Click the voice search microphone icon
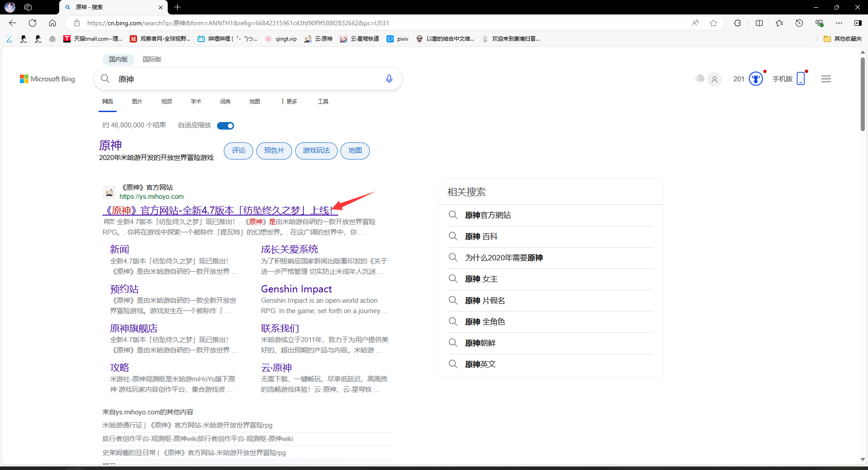 tap(389, 79)
